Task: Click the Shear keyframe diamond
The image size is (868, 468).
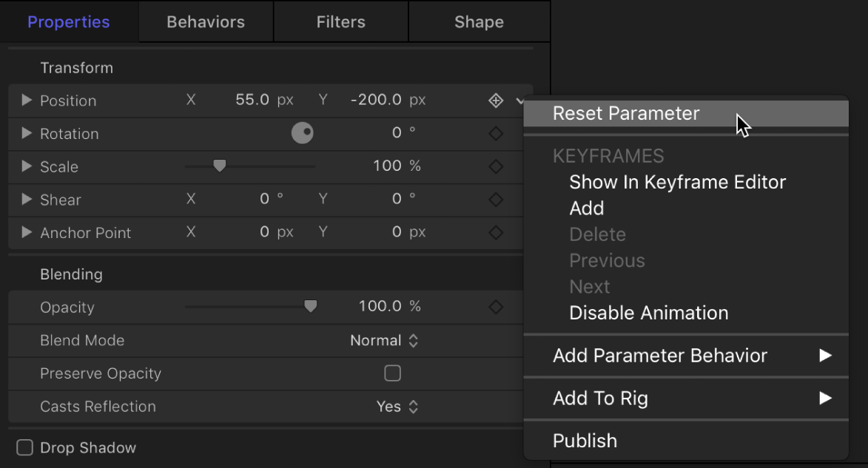Action: coord(496,200)
